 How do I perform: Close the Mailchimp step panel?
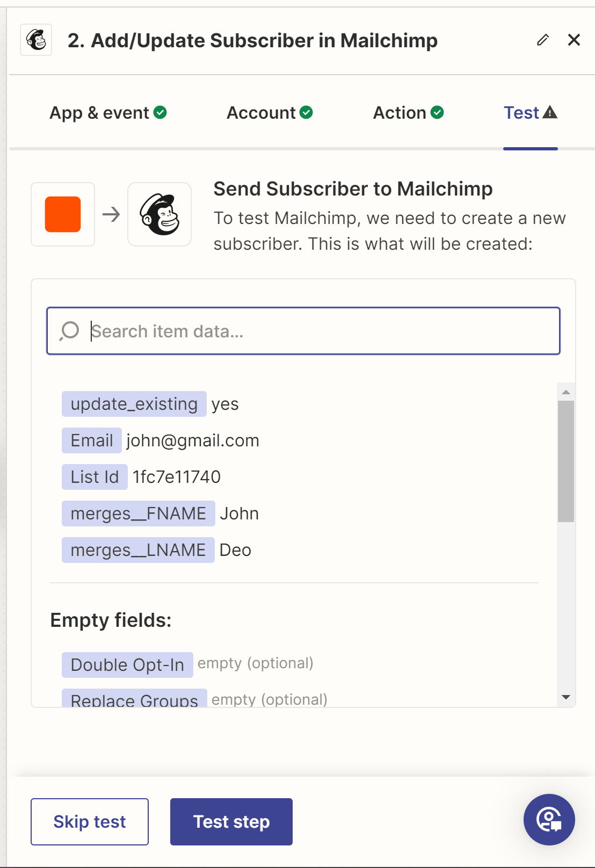coord(574,40)
